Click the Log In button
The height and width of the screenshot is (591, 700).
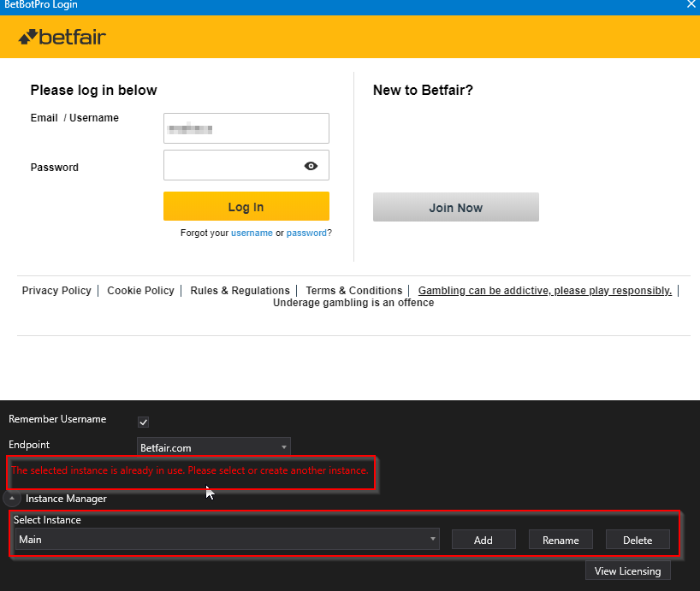click(x=246, y=206)
